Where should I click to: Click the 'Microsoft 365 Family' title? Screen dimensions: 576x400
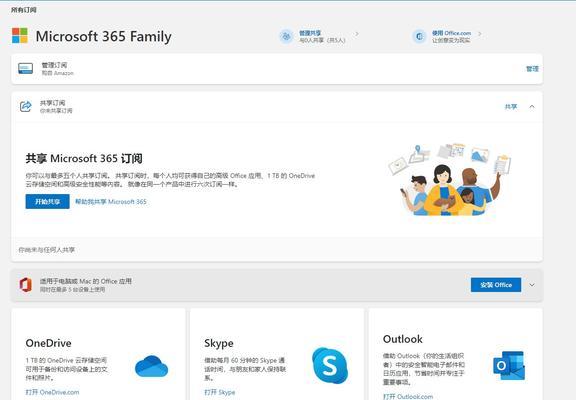104,36
